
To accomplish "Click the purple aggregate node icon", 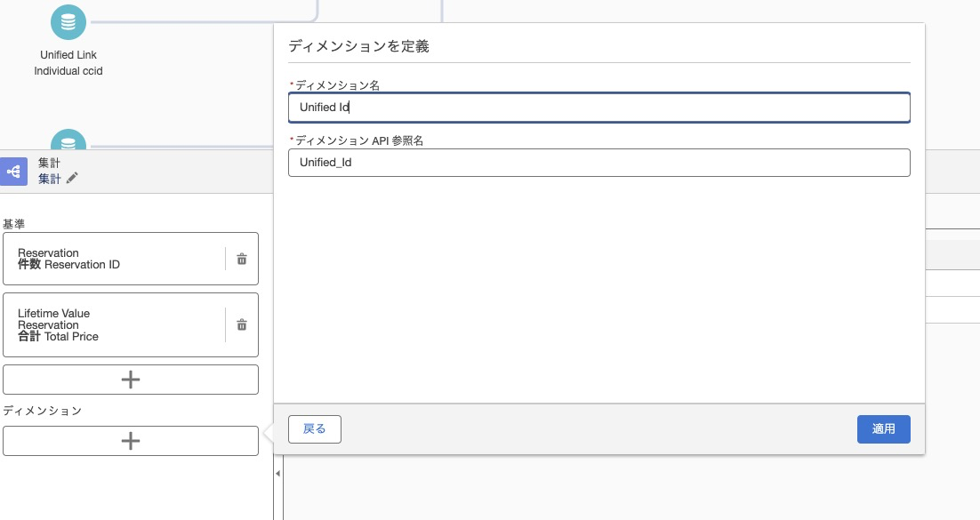I will click(14, 171).
